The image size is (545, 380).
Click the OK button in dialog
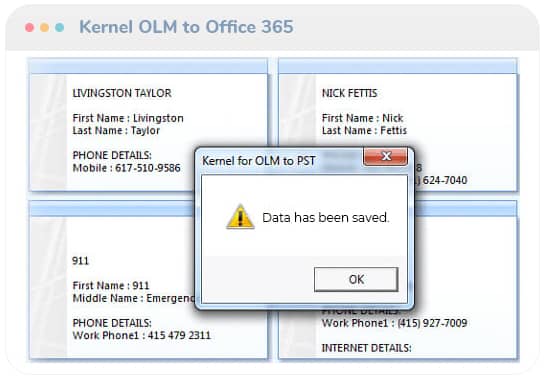[x=356, y=279]
